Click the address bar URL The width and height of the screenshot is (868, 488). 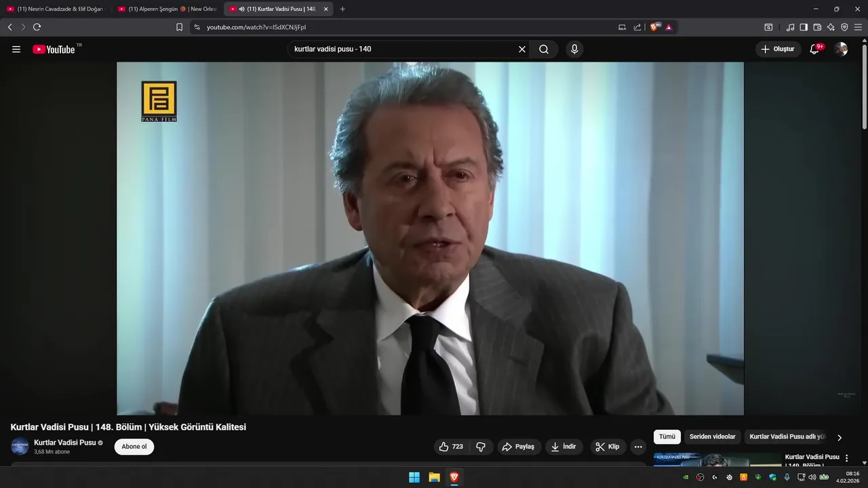256,27
